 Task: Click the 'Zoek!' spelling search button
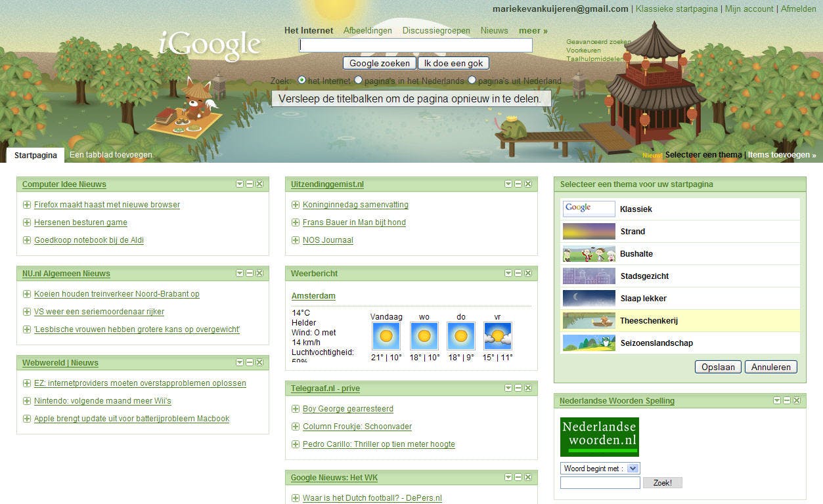point(663,482)
